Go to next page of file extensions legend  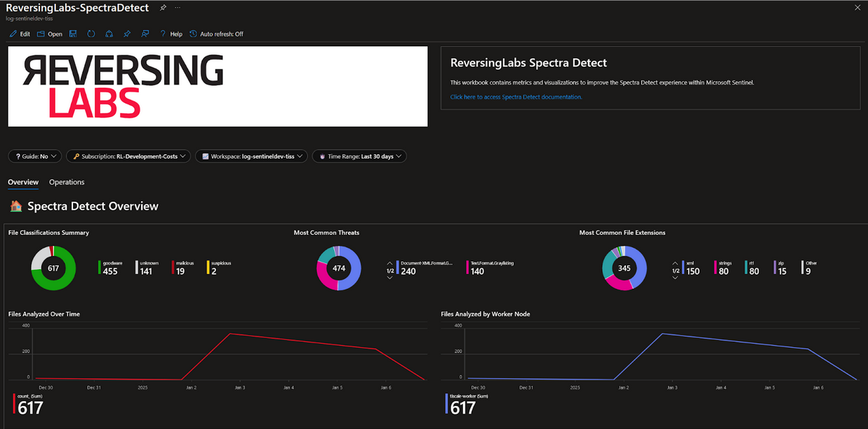[675, 278]
